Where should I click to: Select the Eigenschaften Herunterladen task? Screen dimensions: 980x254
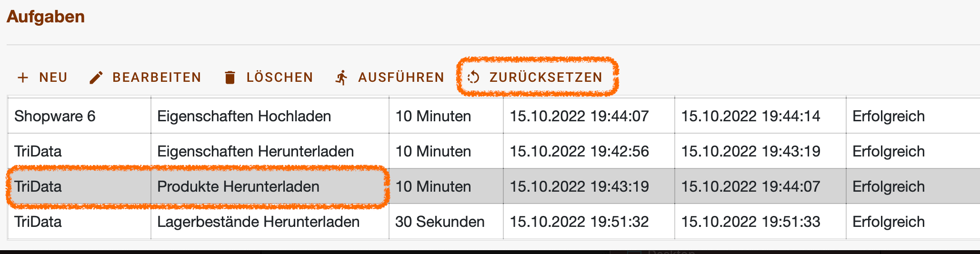point(255,151)
